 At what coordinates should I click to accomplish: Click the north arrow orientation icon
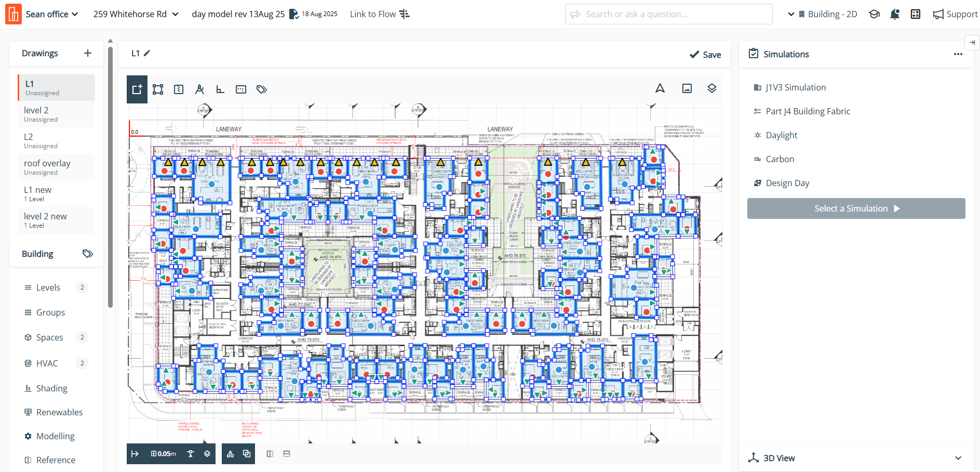pyautogui.click(x=660, y=88)
